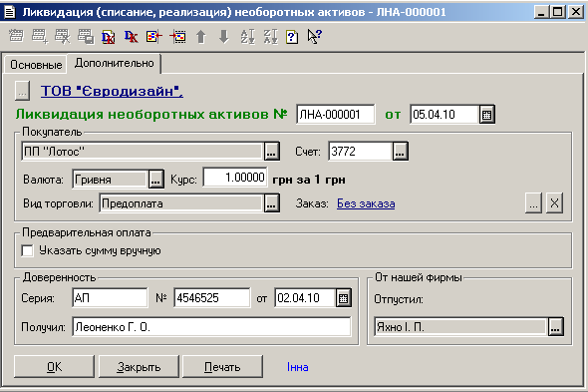Screen dimensions: 588x392
Task: Open the calendar next to date 05.04.10
Action: tap(486, 114)
